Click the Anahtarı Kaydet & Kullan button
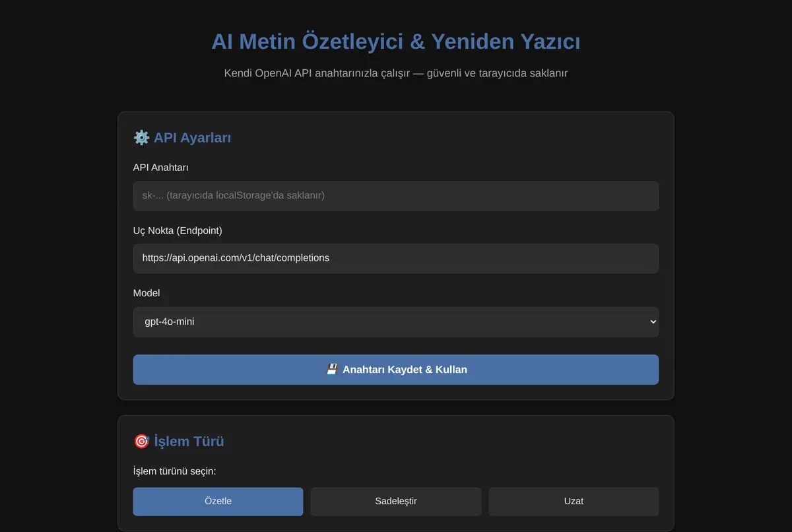The width and height of the screenshot is (792, 532). coord(395,370)
